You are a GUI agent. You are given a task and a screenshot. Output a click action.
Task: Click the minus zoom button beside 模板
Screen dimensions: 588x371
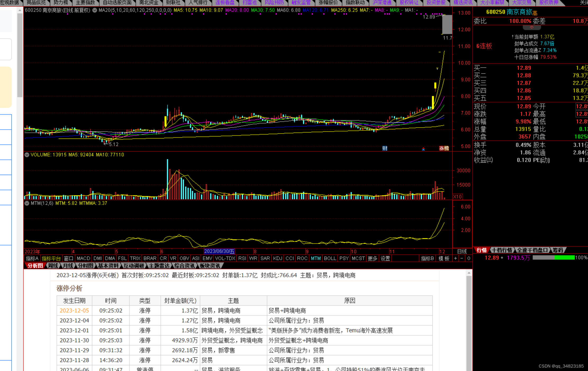coord(462,258)
